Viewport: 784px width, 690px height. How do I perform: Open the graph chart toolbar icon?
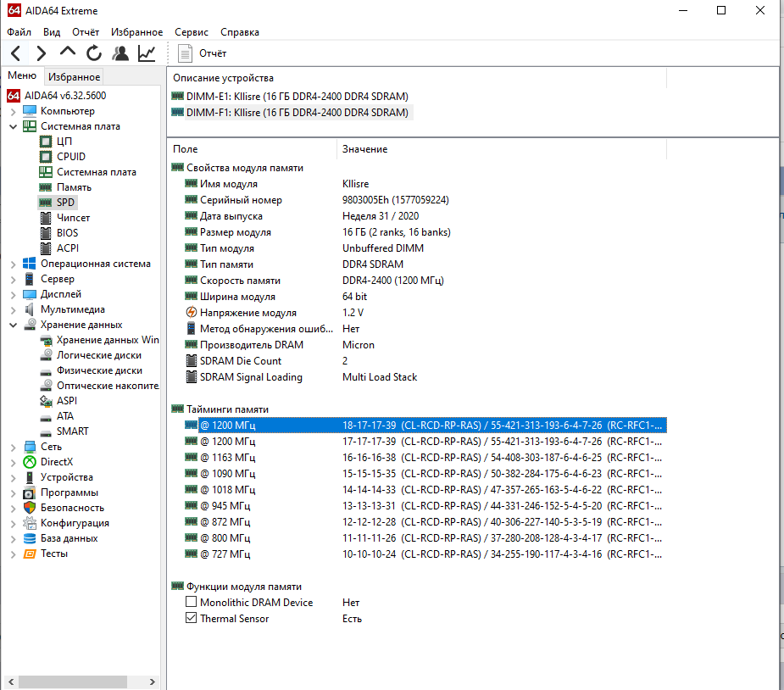click(x=147, y=53)
